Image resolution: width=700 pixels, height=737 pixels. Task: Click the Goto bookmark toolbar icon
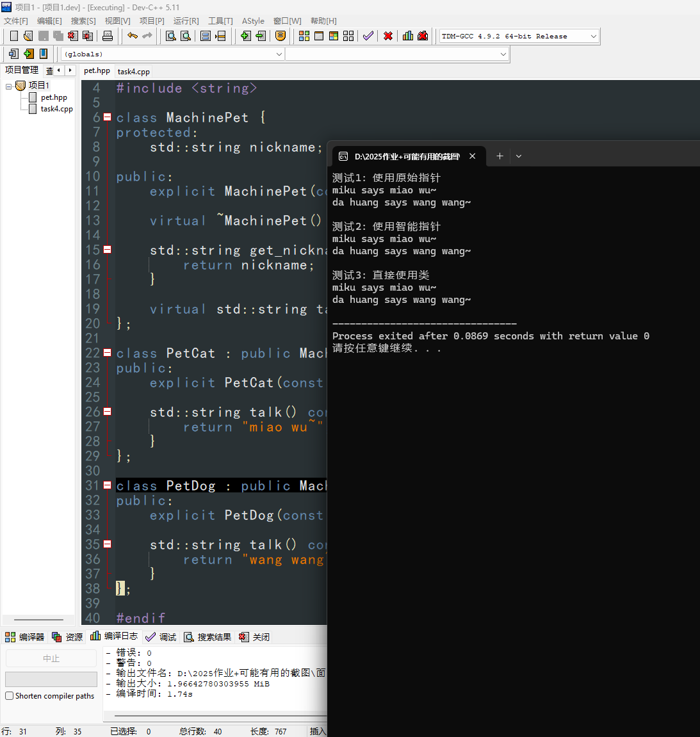[x=44, y=54]
